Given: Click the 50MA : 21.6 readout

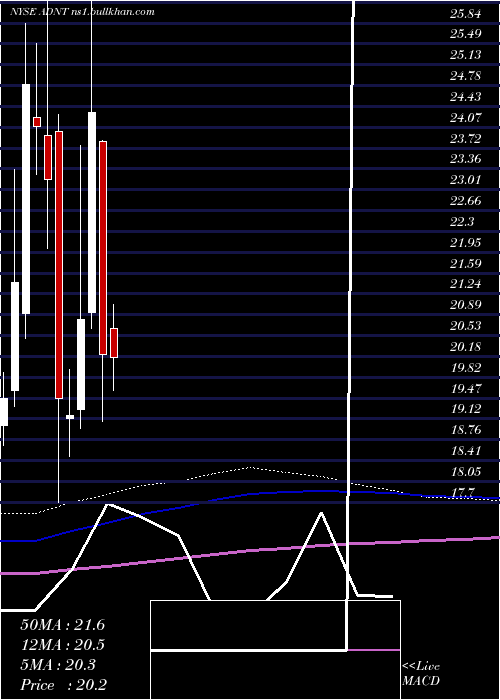Looking at the screenshot, I should [x=62, y=625].
